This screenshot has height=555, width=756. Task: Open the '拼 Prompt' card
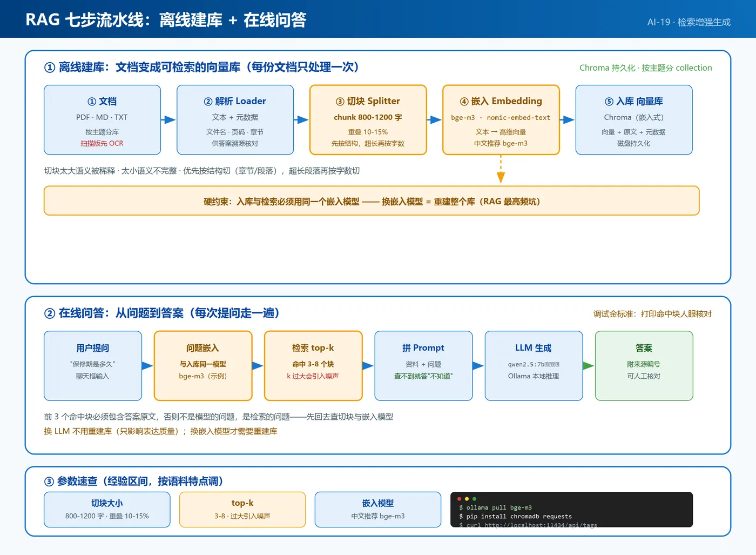point(423,366)
